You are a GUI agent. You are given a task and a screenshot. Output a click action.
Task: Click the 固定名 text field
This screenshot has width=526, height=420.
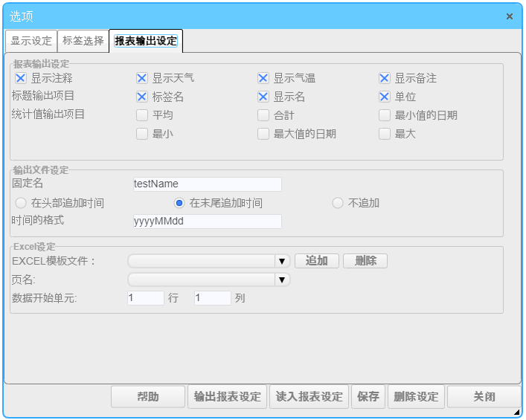[x=206, y=184]
